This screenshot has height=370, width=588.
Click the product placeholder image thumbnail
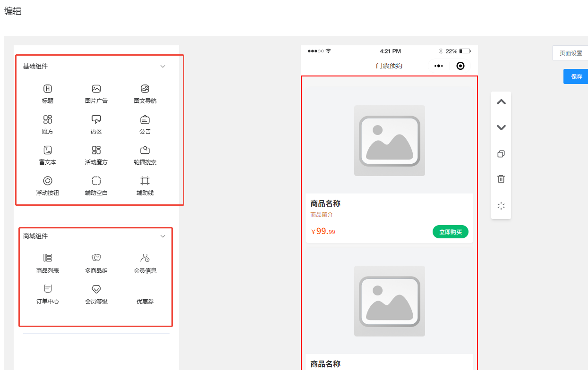pos(390,141)
